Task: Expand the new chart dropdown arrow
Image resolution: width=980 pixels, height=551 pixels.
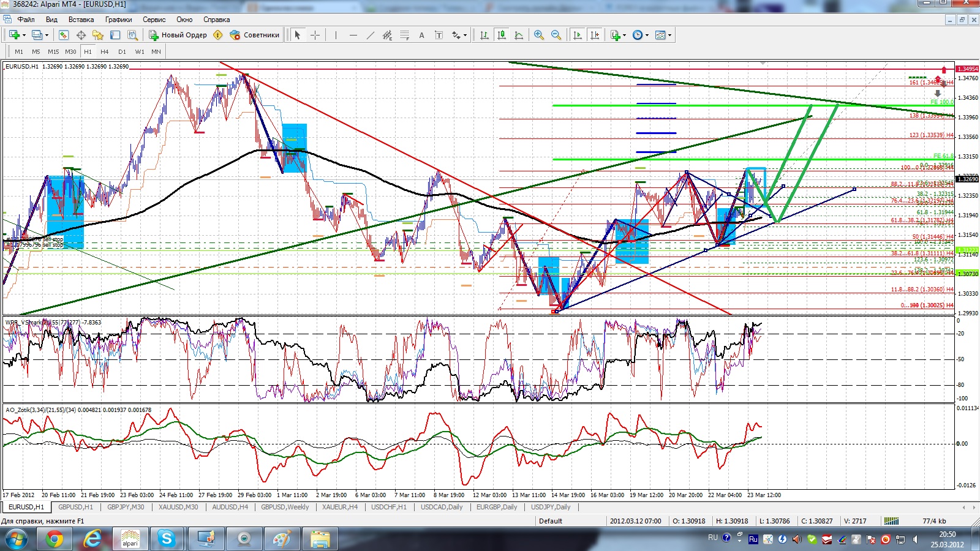Action: point(24,35)
